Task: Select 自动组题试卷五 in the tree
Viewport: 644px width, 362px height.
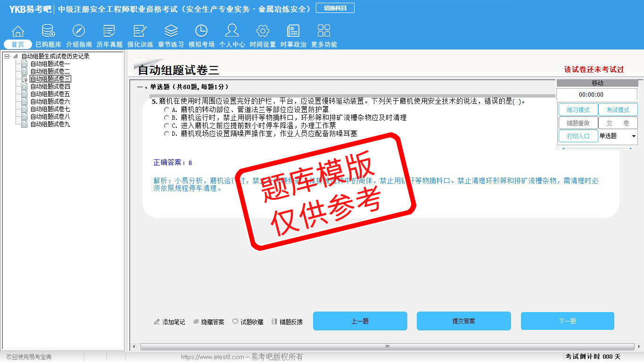Action: tap(50, 94)
